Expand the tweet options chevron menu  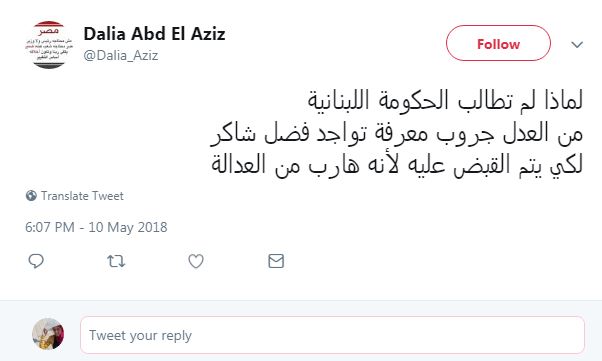[x=577, y=45]
